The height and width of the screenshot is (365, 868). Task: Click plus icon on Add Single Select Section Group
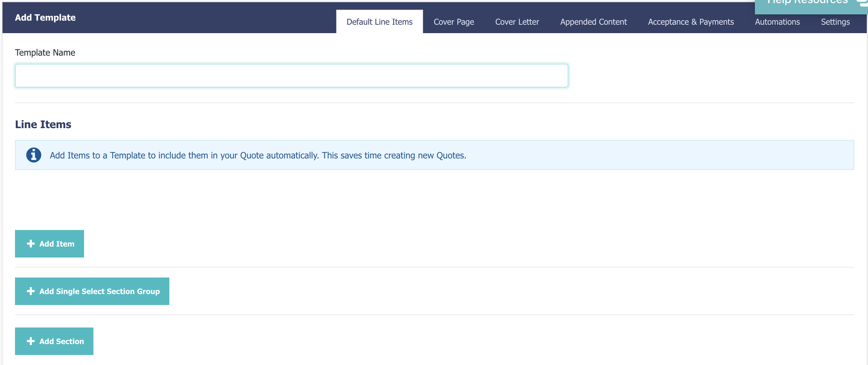(x=31, y=291)
